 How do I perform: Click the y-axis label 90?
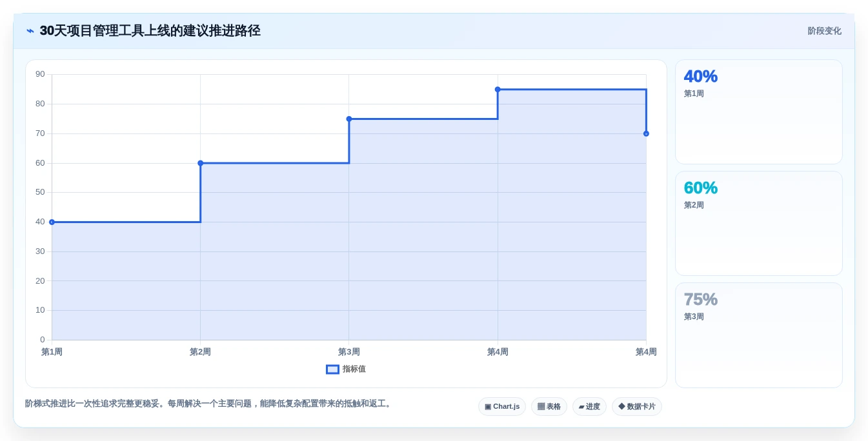[x=40, y=74]
